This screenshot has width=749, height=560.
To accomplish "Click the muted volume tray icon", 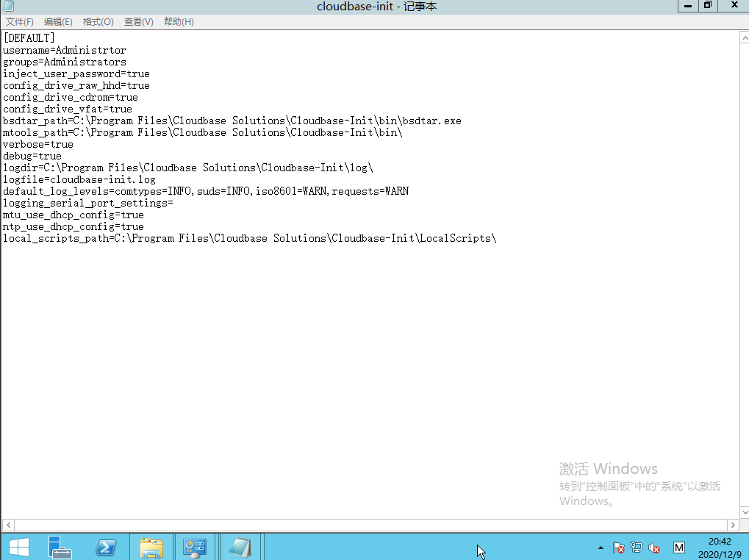I will pyautogui.click(x=654, y=548).
